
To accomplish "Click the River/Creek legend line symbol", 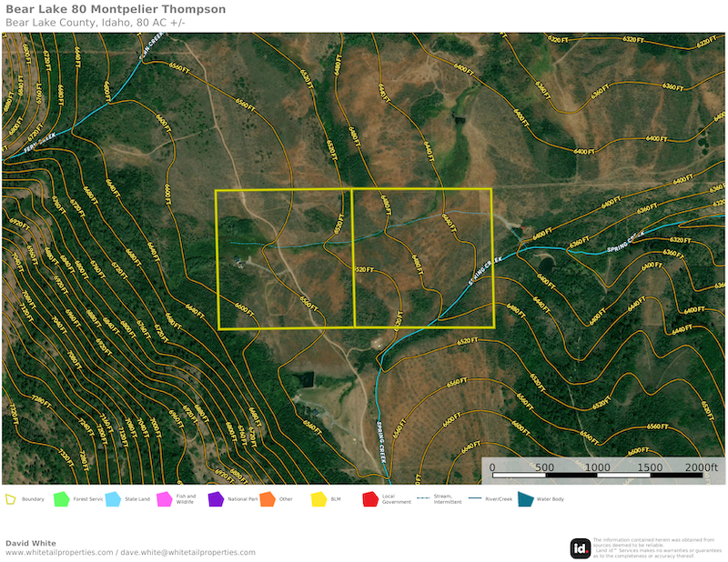I will click(x=474, y=498).
